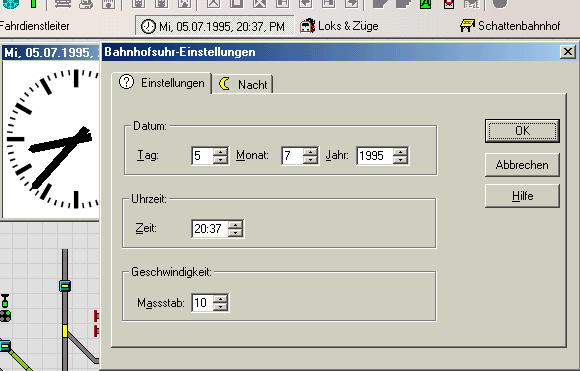Image resolution: width=580 pixels, height=371 pixels.
Task: Increase the Jahr value with up arrow
Action: click(400, 152)
